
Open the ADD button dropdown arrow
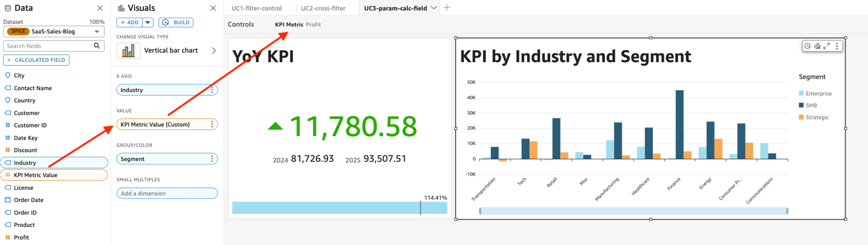[148, 22]
